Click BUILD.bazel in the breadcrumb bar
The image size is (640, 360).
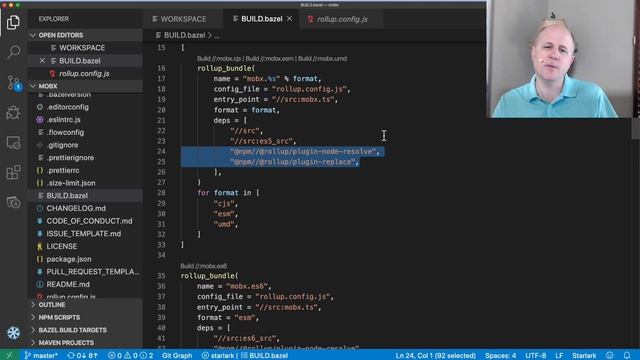coord(184,36)
